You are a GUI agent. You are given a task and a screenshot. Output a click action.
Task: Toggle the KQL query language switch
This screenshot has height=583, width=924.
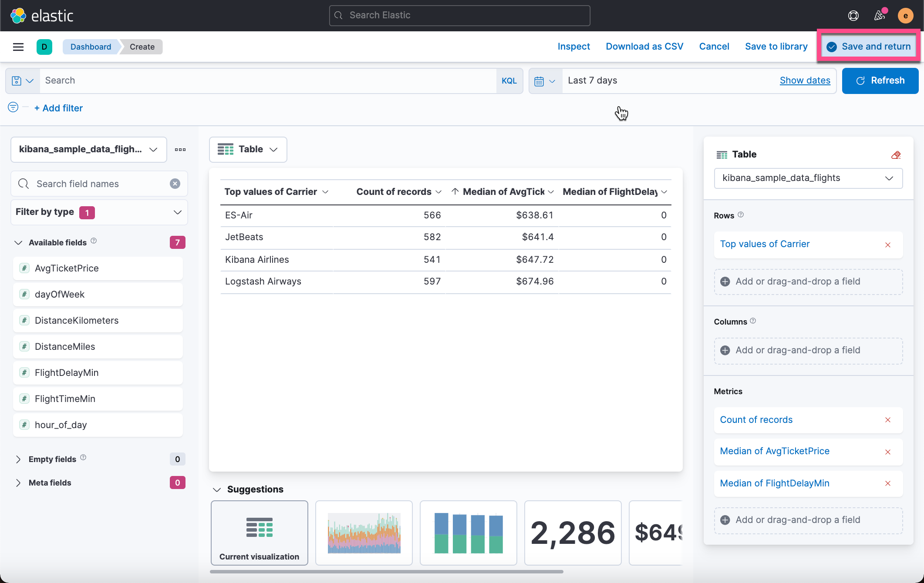[x=509, y=81]
